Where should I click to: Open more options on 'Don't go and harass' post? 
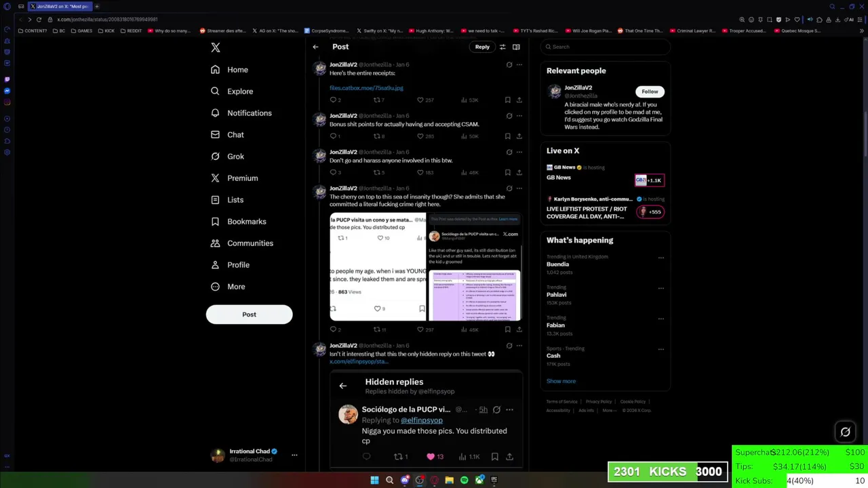click(519, 152)
